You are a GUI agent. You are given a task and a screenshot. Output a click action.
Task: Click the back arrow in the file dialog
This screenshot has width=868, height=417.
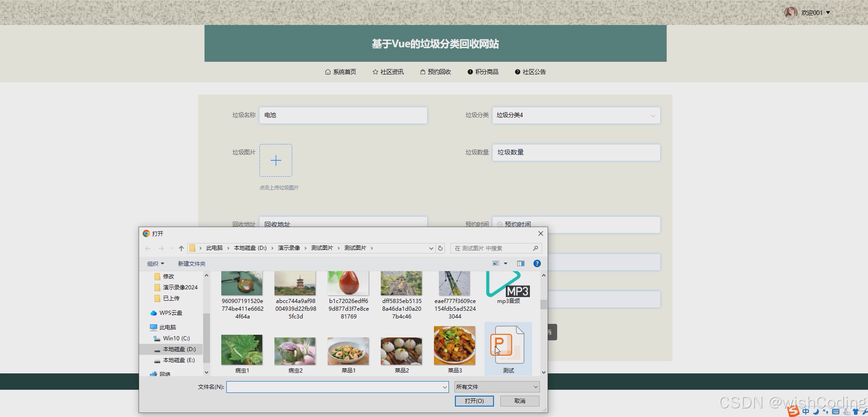tap(148, 248)
